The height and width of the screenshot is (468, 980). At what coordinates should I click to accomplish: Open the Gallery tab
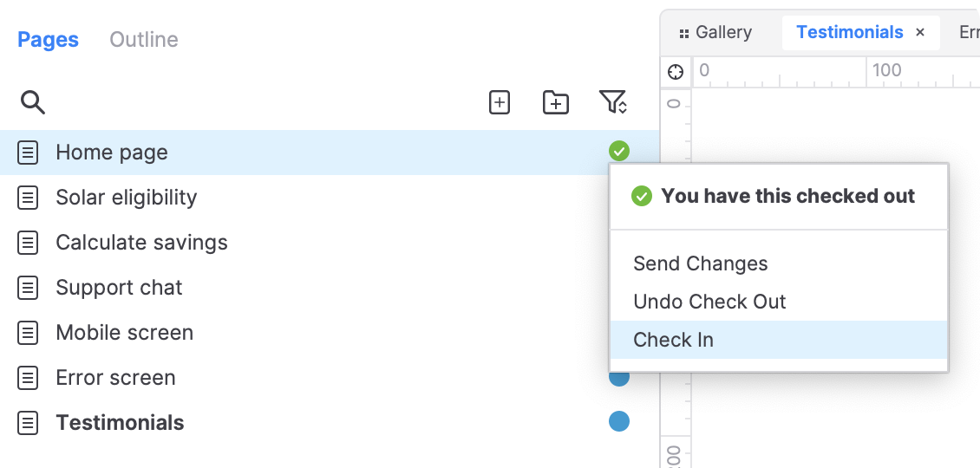coord(723,33)
